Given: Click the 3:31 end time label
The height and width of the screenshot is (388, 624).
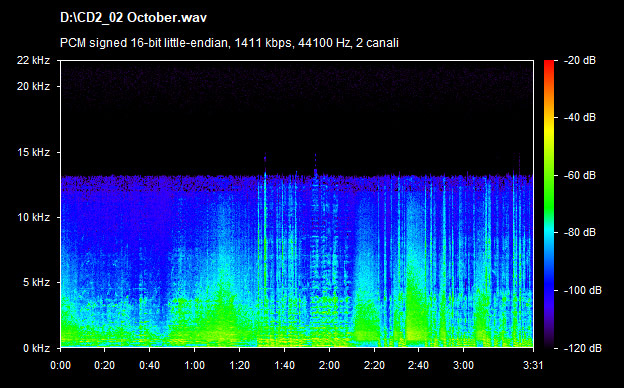Looking at the screenshot, I should pos(533,365).
